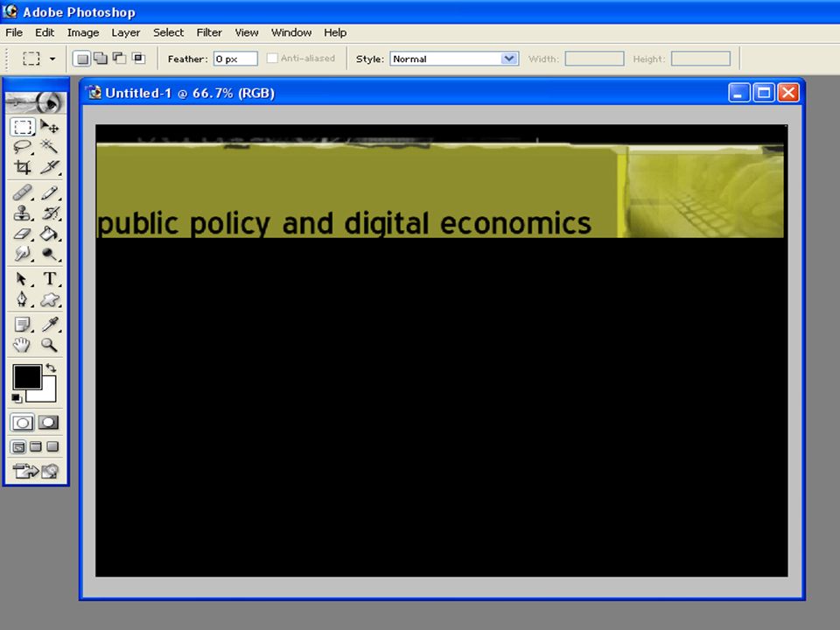The image size is (840, 630).
Task: Open the Filter menu
Action: point(209,32)
